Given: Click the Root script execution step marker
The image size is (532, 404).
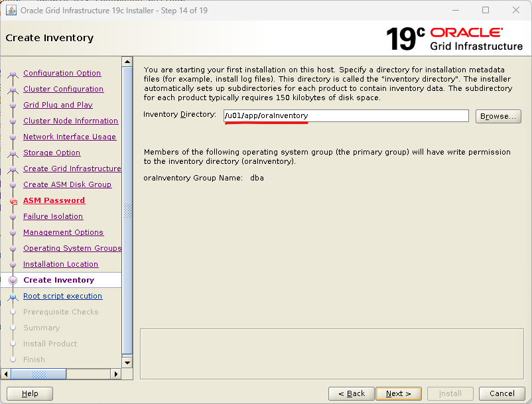Looking at the screenshot, I should click(x=13, y=297).
